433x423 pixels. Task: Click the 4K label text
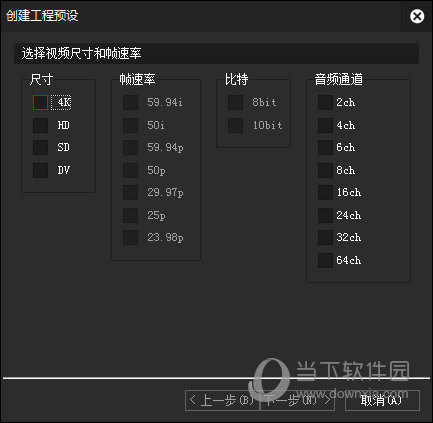(63, 102)
